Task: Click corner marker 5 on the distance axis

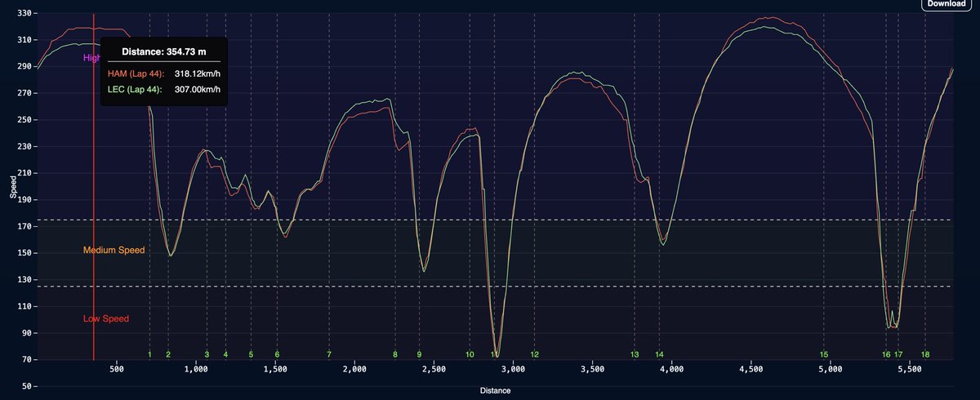Action: (251, 355)
